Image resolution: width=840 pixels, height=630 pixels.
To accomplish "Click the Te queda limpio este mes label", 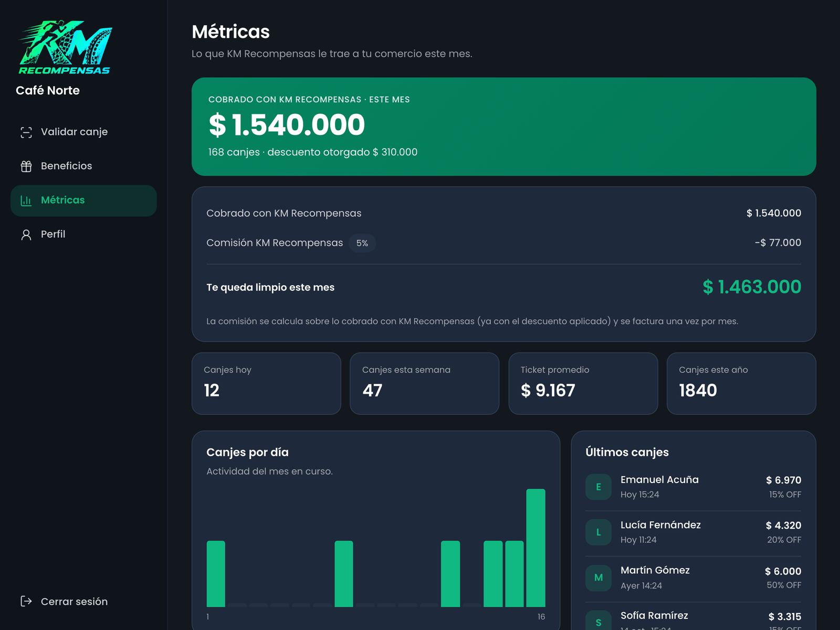I will click(x=270, y=287).
